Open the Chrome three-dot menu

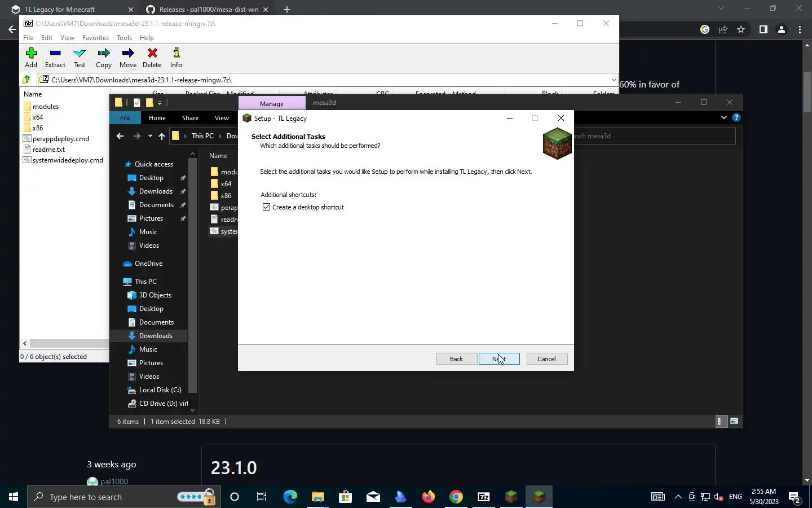click(x=800, y=29)
